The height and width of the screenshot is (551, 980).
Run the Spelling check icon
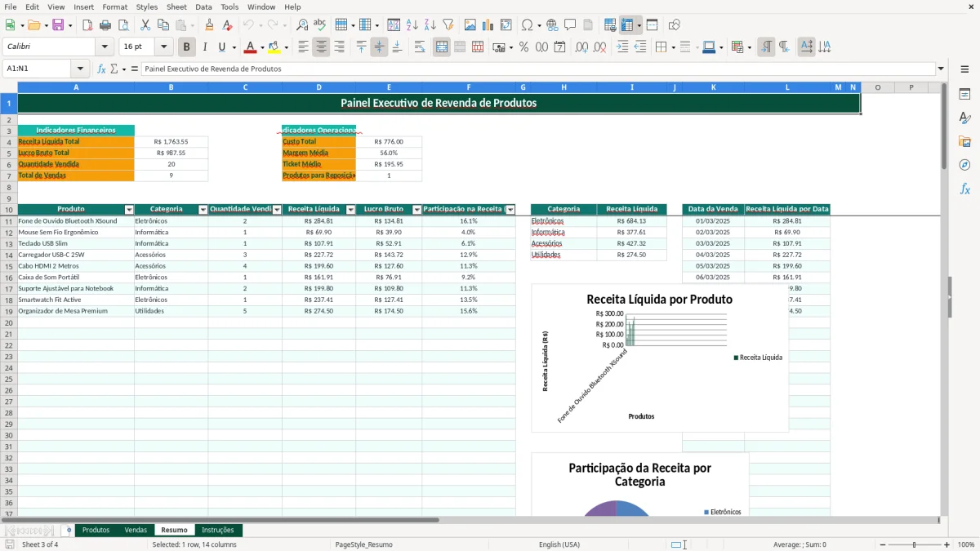[x=319, y=25]
